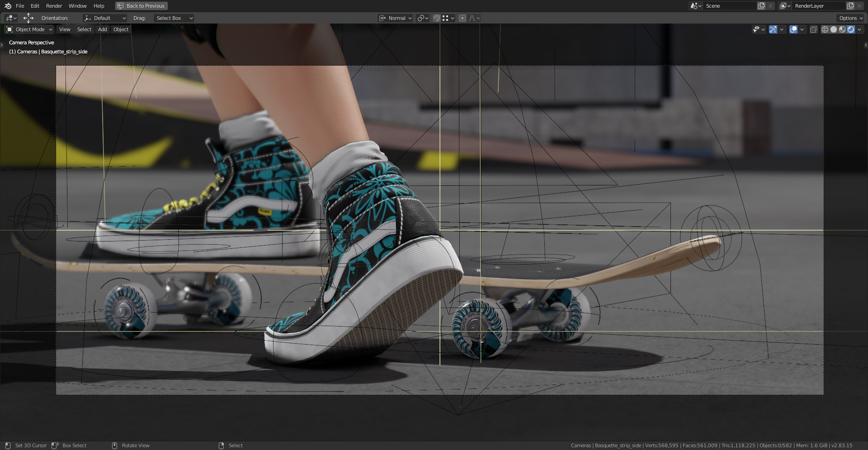Open the Options dropdown
Viewport: 868px width, 450px height.
[850, 18]
